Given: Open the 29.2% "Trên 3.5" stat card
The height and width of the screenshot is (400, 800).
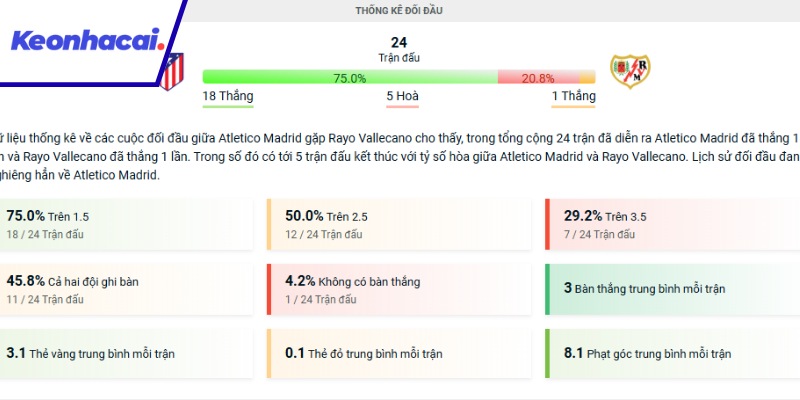Looking at the screenshot, I should tap(672, 224).
